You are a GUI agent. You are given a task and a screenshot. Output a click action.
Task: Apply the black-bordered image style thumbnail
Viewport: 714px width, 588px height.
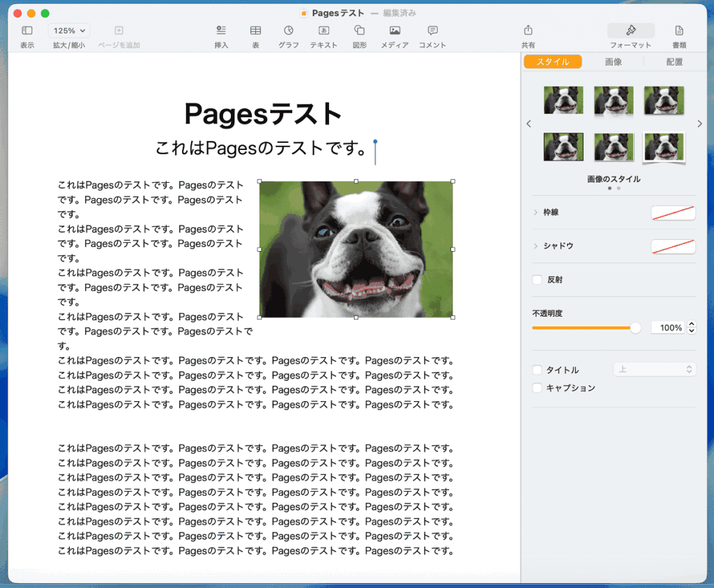[563, 146]
